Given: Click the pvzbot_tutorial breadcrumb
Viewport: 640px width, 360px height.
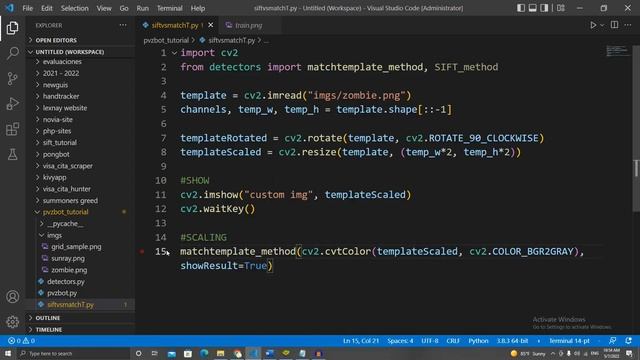Looking at the screenshot, I should [166, 40].
